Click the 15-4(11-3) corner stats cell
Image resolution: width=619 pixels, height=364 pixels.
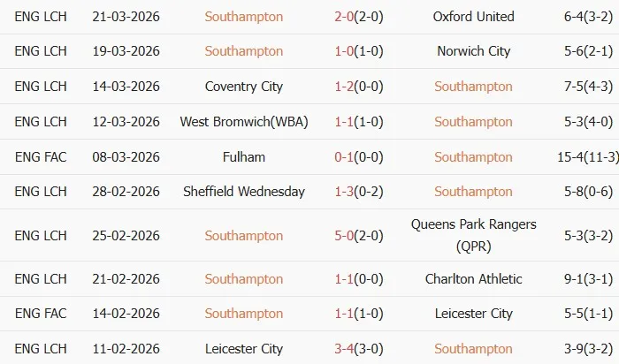(x=573, y=157)
